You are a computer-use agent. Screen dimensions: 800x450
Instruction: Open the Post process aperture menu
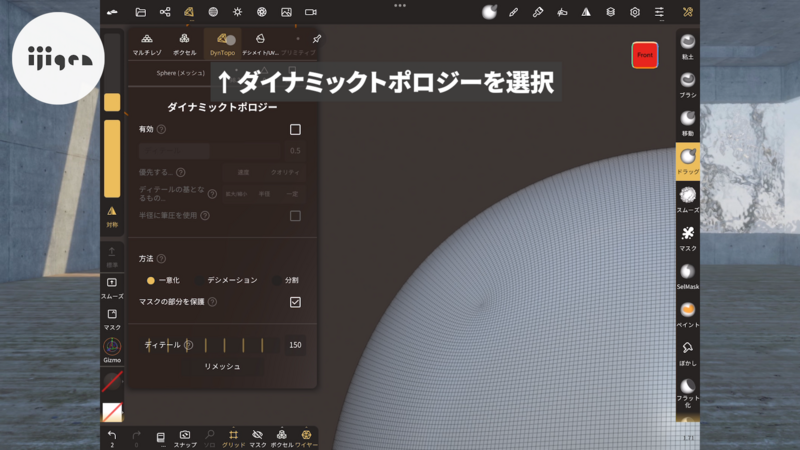pos(262,12)
